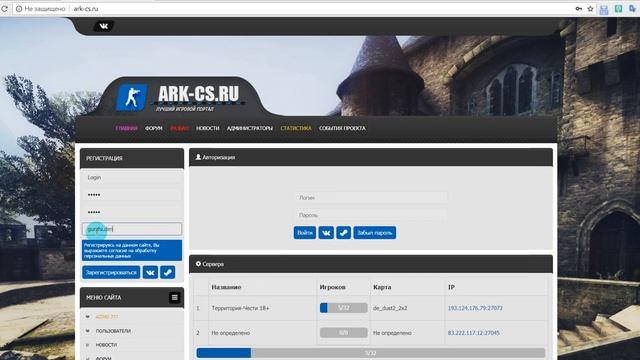The height and width of the screenshot is (360, 640).
Task: Open НОВОСТИ in the navigation bar
Action: point(208,128)
